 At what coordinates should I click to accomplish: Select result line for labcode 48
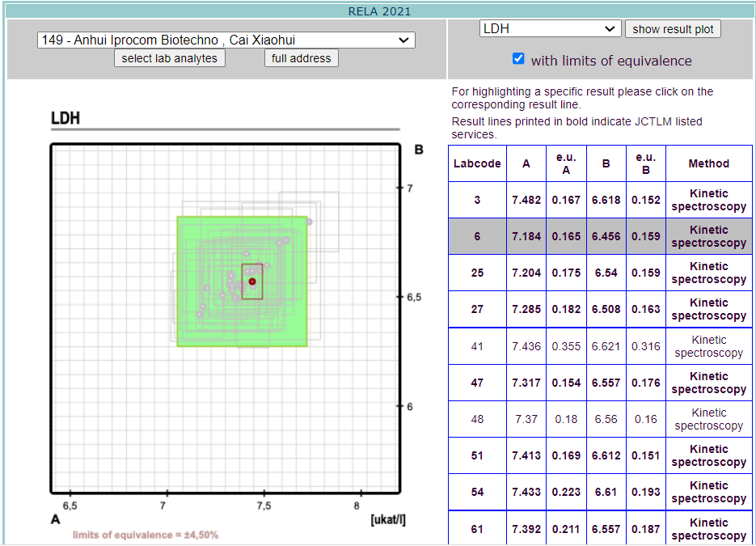tap(600, 419)
